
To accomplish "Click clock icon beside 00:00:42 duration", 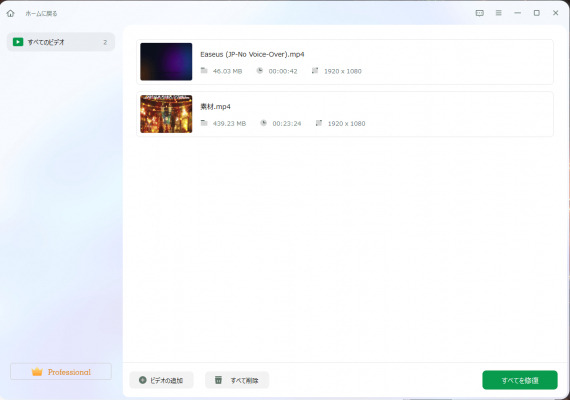I will (x=260, y=71).
